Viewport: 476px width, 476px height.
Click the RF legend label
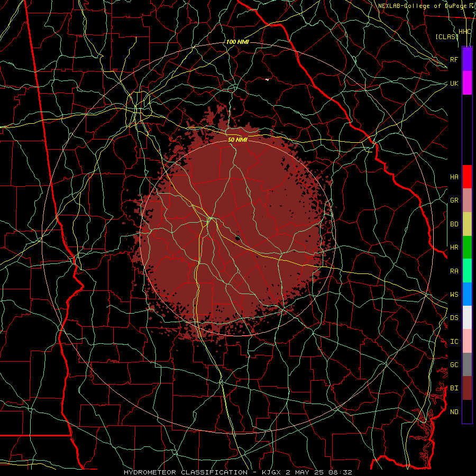454,59
